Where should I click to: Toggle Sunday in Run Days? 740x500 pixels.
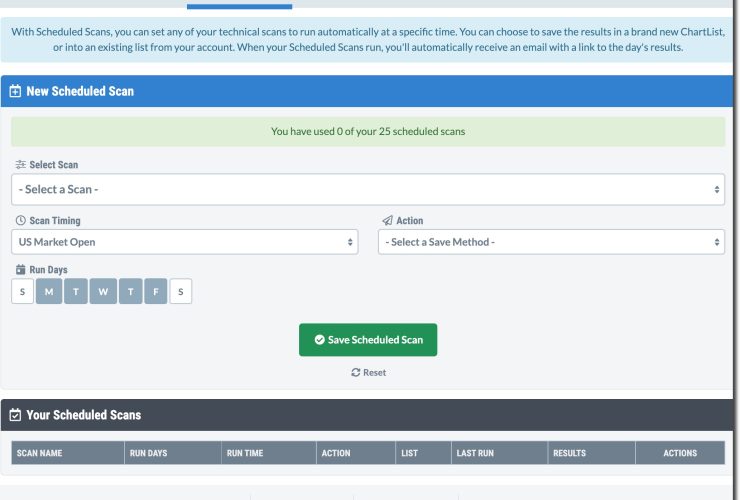point(22,291)
